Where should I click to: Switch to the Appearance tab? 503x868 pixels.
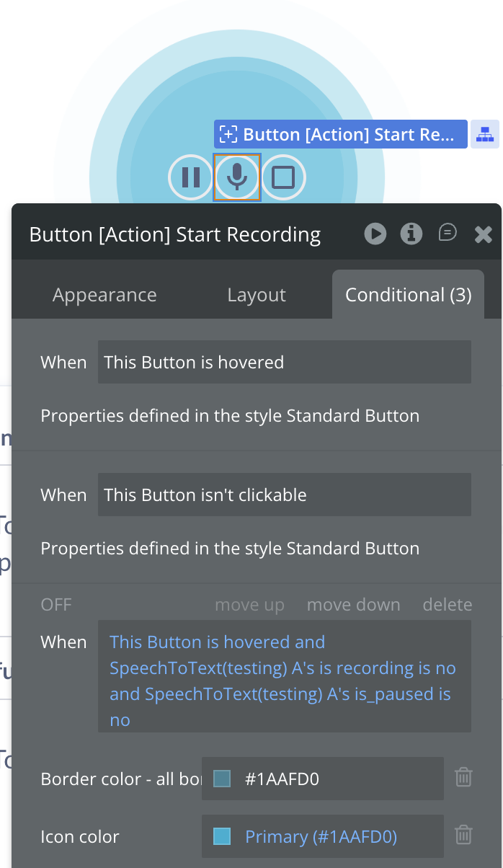point(104,295)
